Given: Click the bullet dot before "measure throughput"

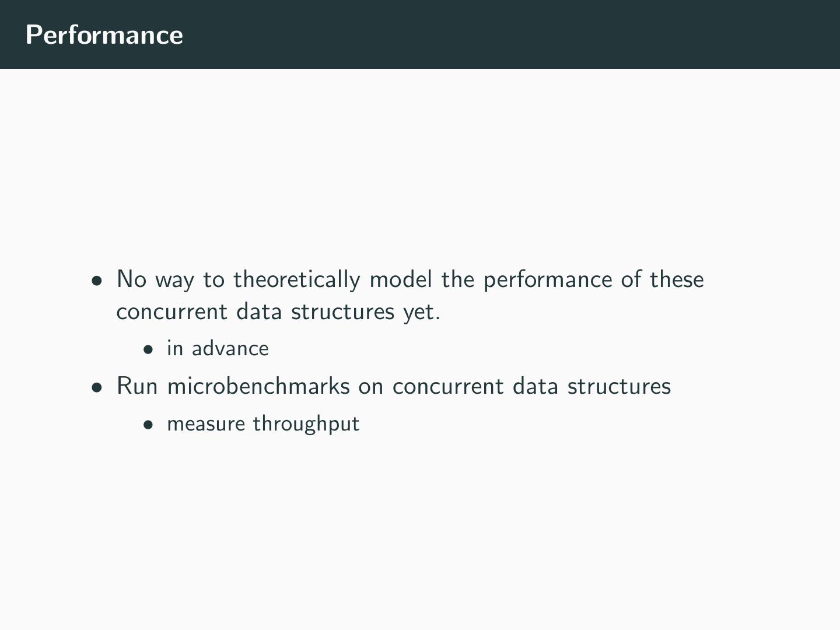Looking at the screenshot, I should click(x=149, y=425).
